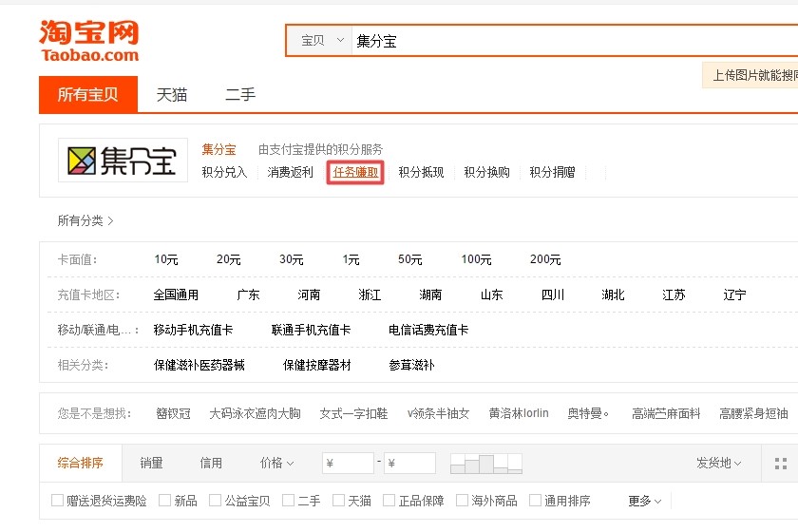798x532 pixels.
Task: Click the price distribution histogram
Action: click(486, 464)
